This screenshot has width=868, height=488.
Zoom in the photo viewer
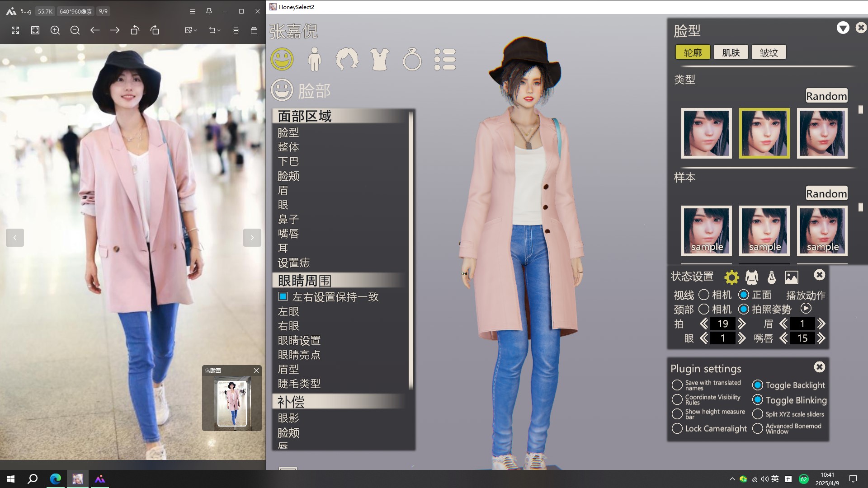click(55, 30)
